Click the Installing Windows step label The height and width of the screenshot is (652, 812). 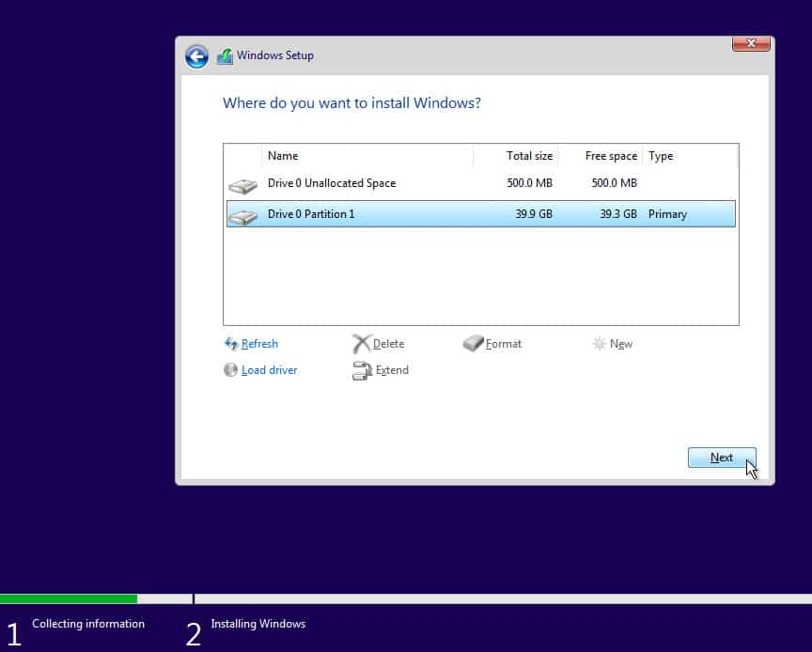[258, 624]
